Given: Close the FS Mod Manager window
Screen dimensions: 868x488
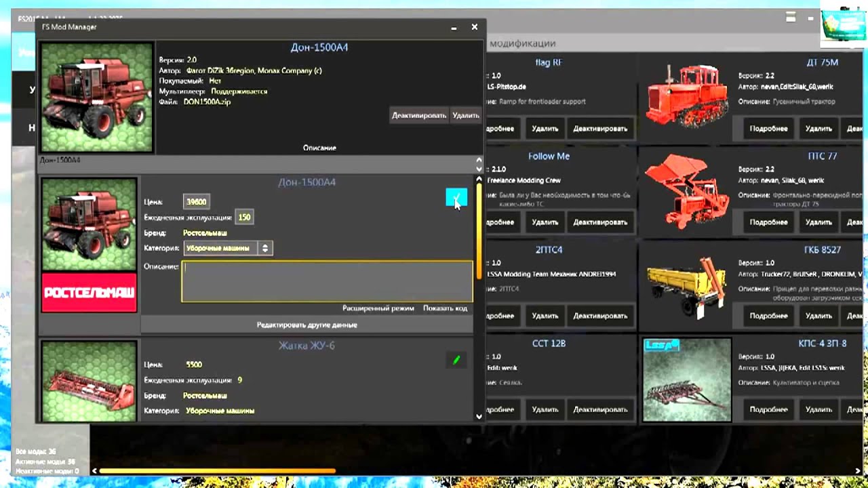Looking at the screenshot, I should pos(475,27).
